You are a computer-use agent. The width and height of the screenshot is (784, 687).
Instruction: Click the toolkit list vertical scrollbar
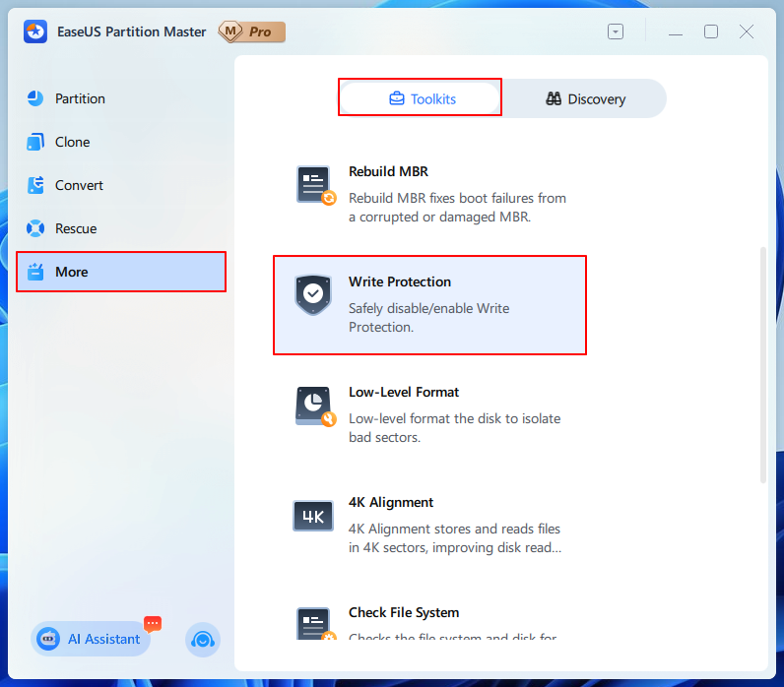(x=762, y=364)
